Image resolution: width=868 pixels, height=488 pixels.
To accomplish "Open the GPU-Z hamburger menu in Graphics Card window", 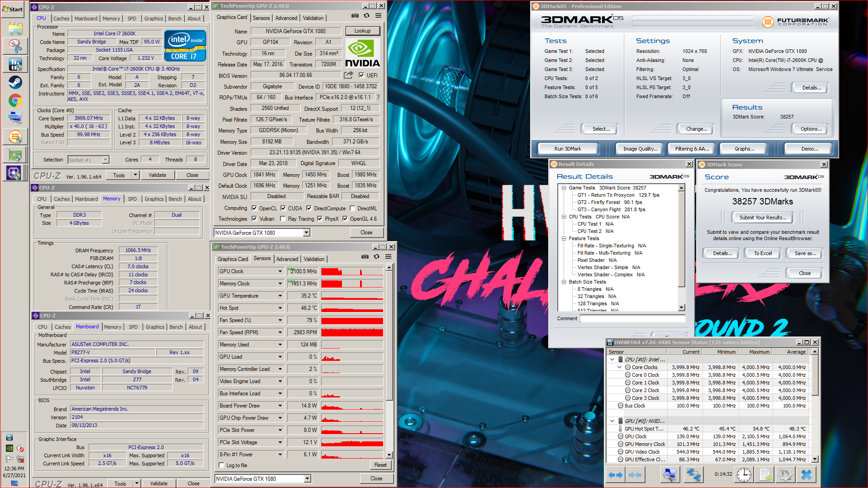I will pos(379,16).
